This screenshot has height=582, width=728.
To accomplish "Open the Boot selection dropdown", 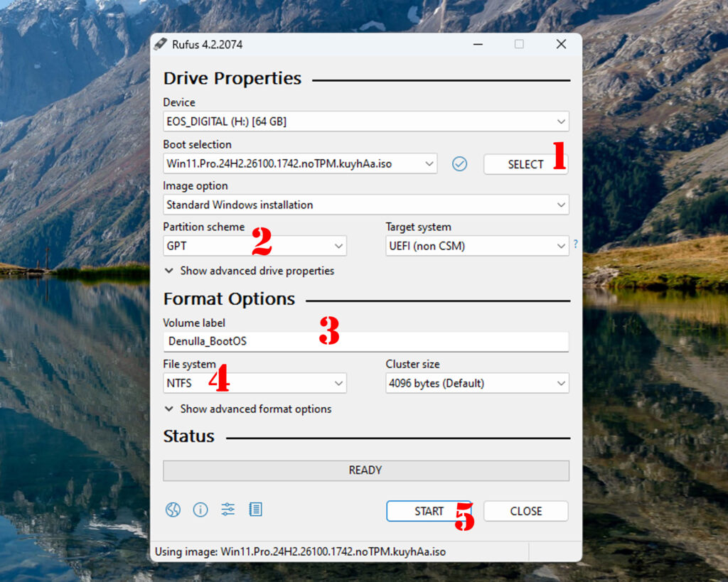I will 299,164.
